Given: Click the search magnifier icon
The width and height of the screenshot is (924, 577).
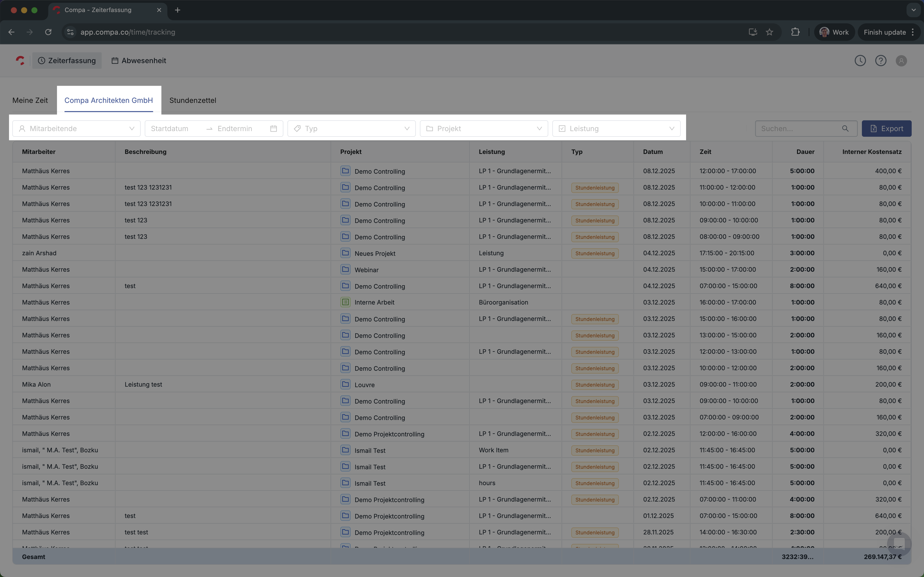Looking at the screenshot, I should 845,129.
